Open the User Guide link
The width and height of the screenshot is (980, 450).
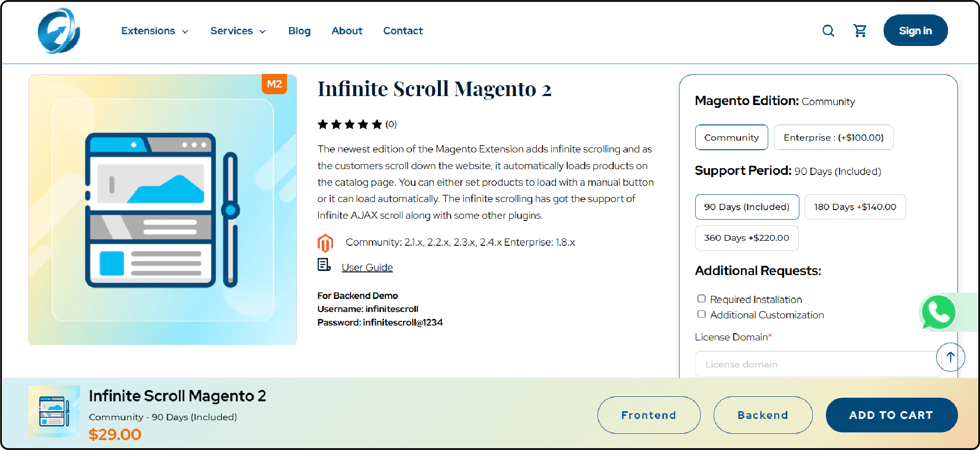pos(367,267)
